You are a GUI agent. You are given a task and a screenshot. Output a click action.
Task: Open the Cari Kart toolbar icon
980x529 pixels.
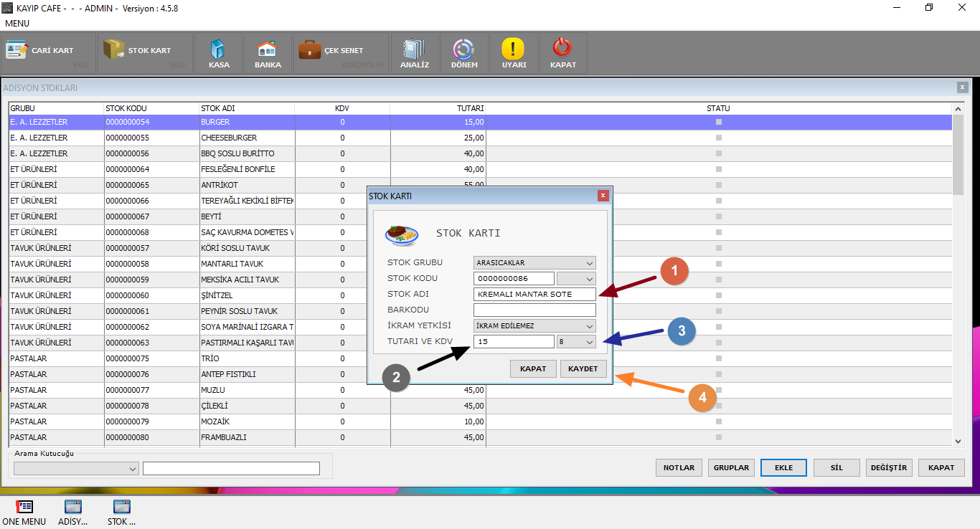coord(17,51)
